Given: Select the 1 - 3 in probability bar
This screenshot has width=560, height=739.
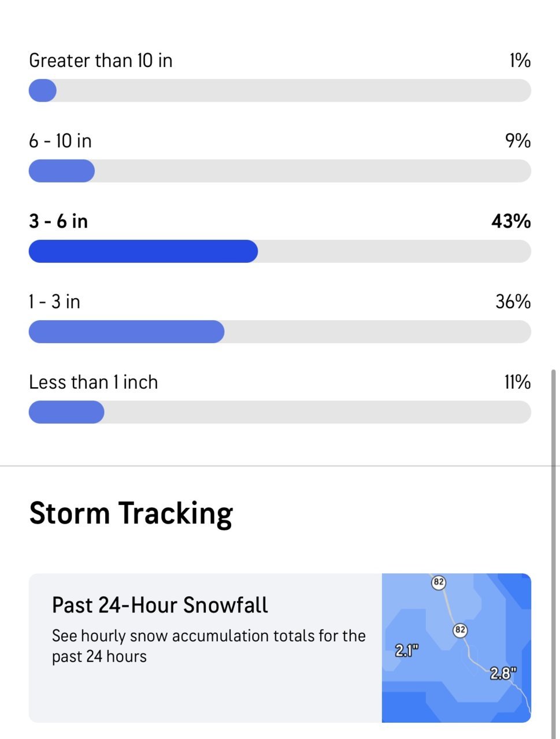Looking at the screenshot, I should pyautogui.click(x=280, y=332).
